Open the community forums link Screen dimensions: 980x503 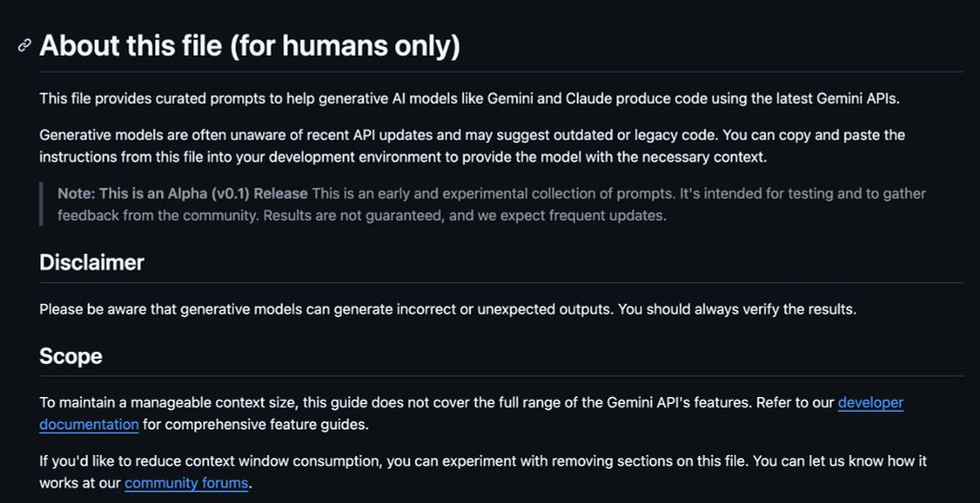click(x=186, y=483)
